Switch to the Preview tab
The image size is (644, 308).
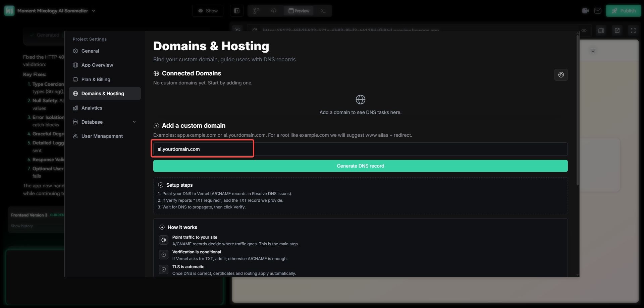tap(299, 11)
